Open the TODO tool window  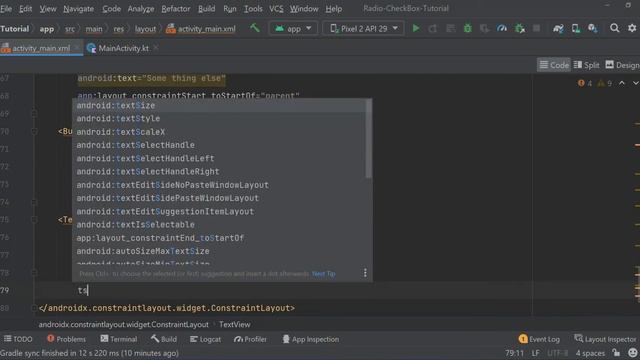tap(18, 339)
